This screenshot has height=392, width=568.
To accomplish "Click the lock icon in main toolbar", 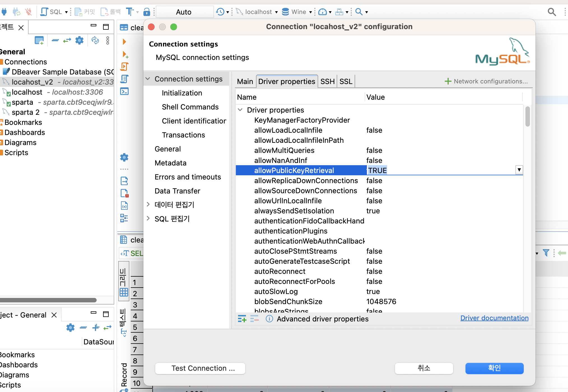I will (x=146, y=12).
